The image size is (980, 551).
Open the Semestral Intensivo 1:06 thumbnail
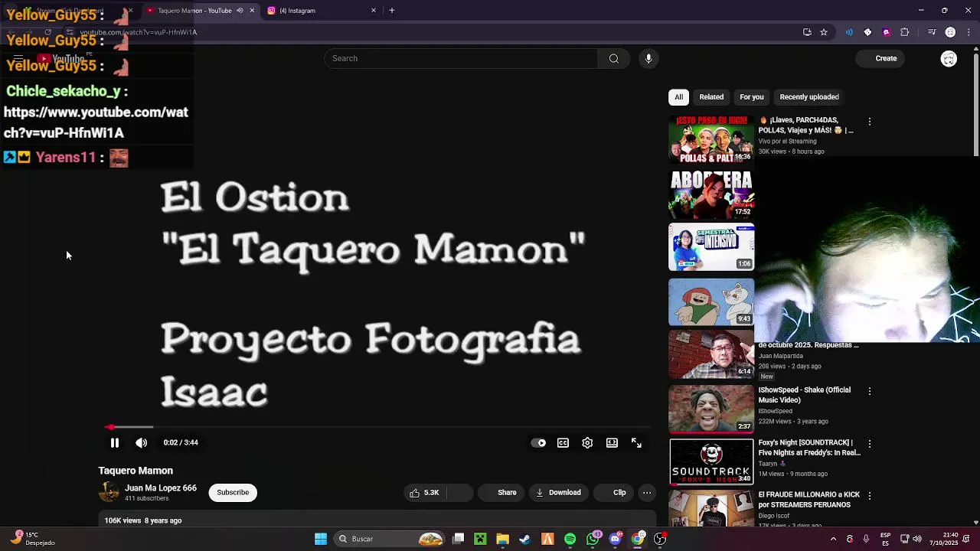pos(711,246)
